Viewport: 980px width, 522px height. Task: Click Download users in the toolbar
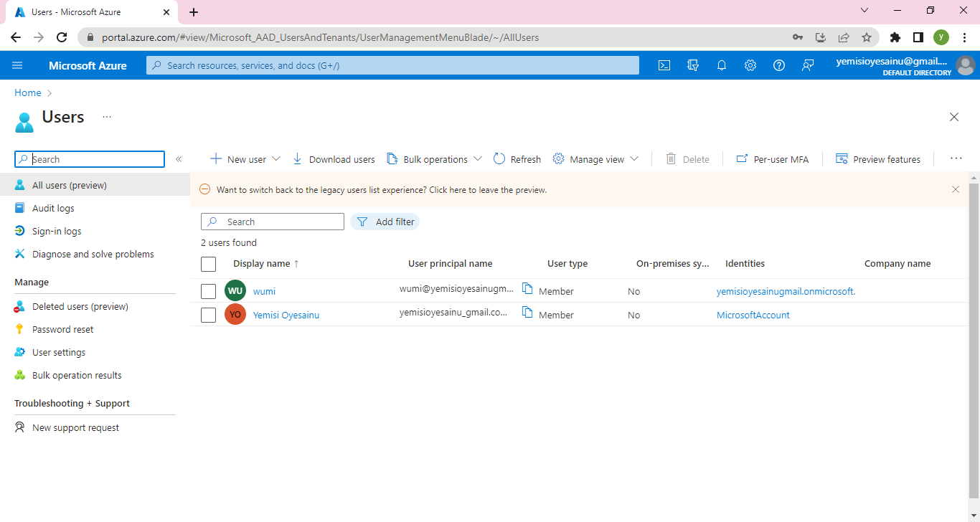[x=334, y=159]
